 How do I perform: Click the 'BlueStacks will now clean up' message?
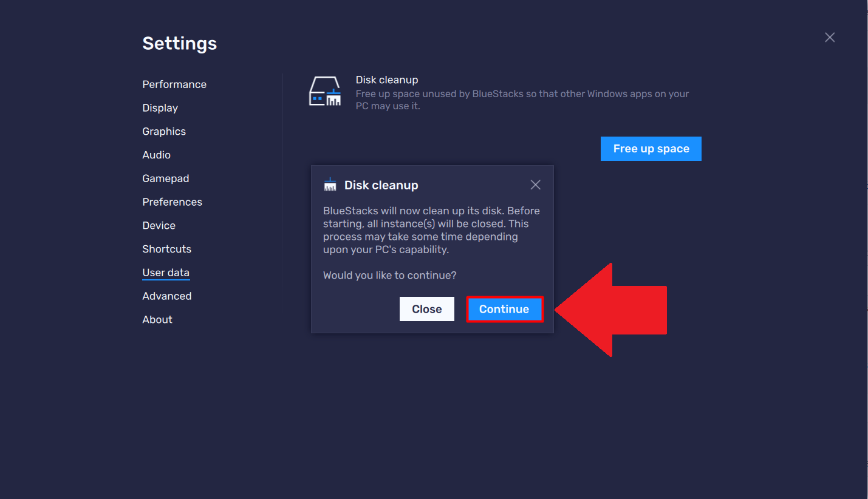[x=431, y=231]
